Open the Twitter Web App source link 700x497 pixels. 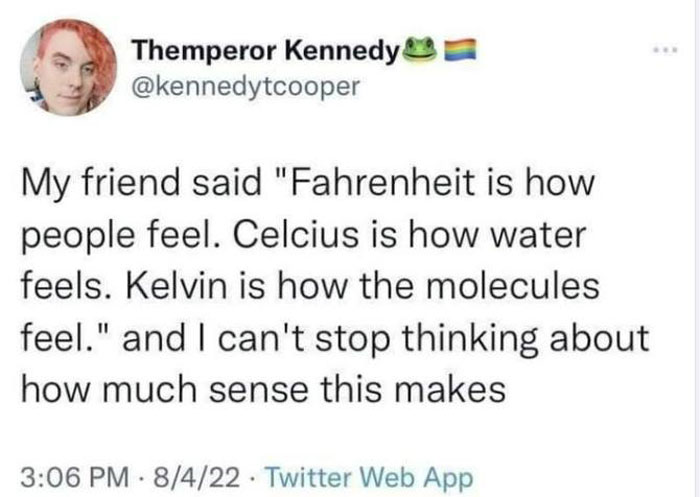348,466
